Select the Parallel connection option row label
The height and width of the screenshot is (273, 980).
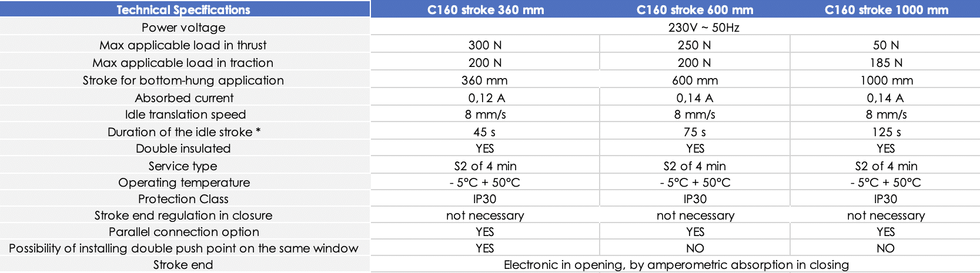point(183,232)
